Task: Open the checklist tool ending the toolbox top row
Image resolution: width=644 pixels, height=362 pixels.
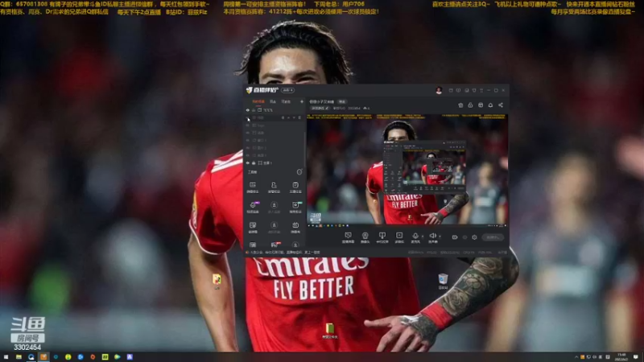Action: (x=295, y=187)
